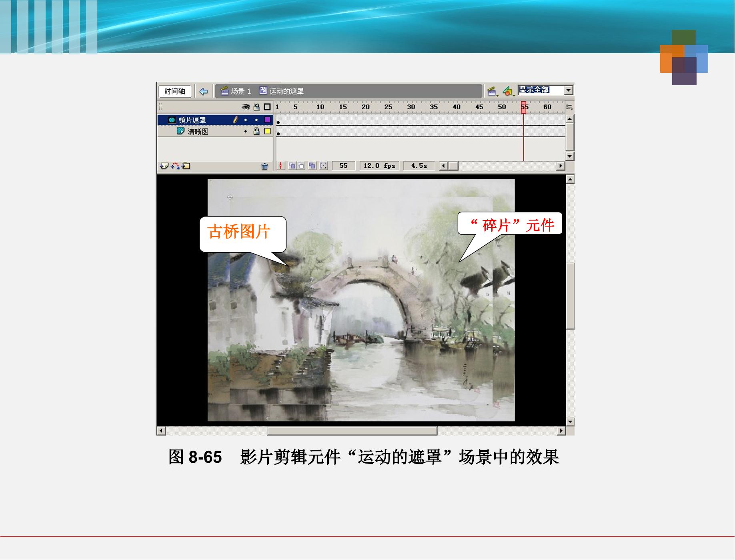The height and width of the screenshot is (560, 735).
Task: Enable onion skin
Action: tap(292, 166)
